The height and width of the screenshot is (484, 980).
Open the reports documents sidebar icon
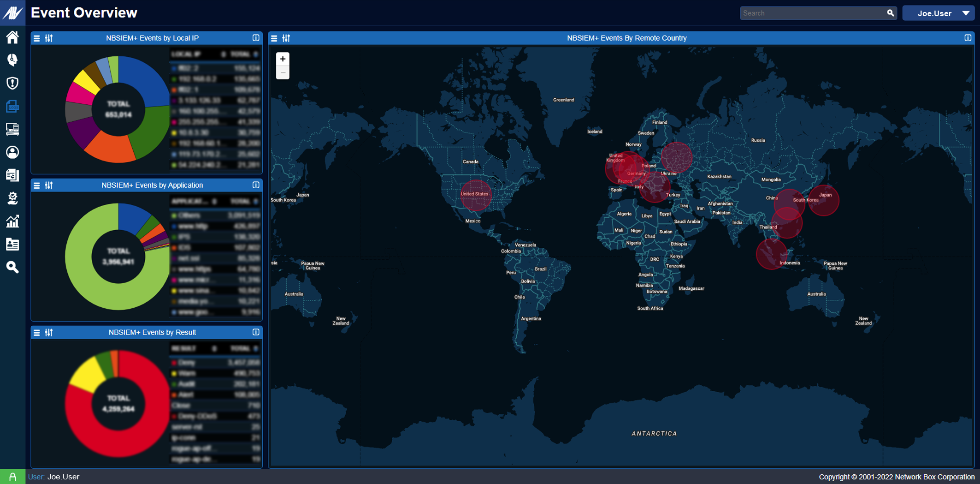12,175
